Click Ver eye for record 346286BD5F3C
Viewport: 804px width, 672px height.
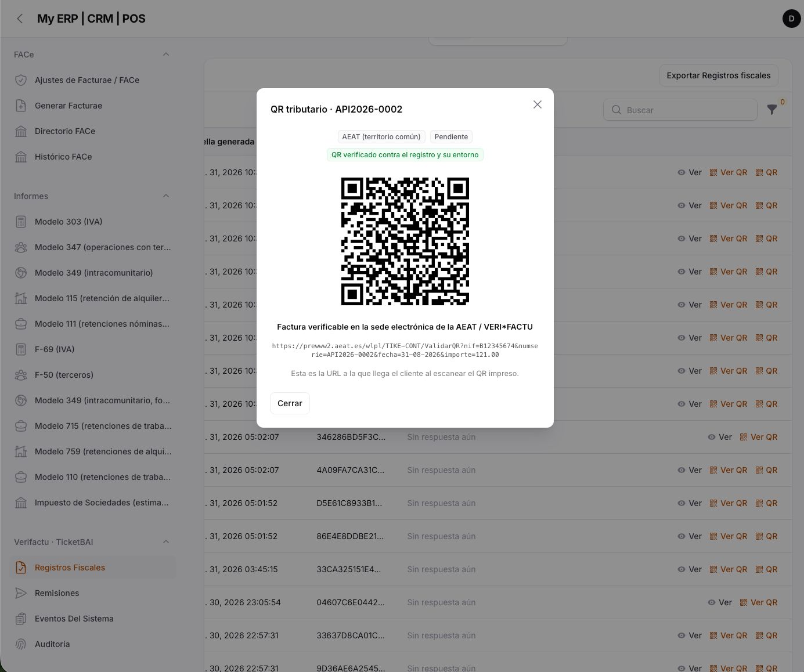pos(720,437)
